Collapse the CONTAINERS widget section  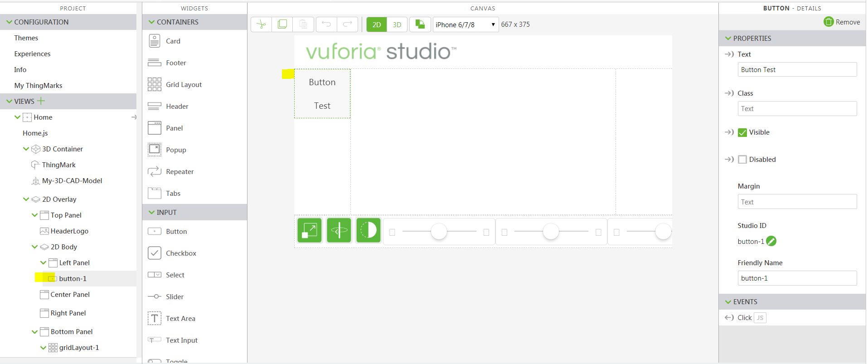152,22
